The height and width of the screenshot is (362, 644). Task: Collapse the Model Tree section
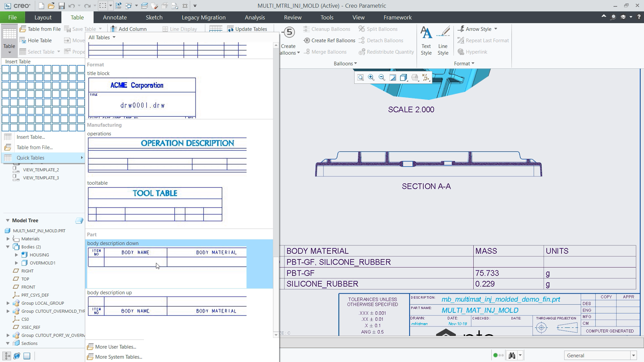[7, 220]
